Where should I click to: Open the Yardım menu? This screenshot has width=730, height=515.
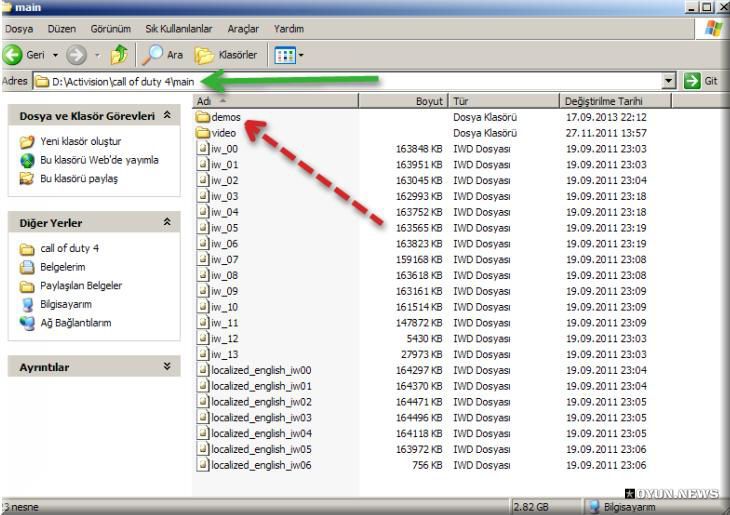click(289, 29)
